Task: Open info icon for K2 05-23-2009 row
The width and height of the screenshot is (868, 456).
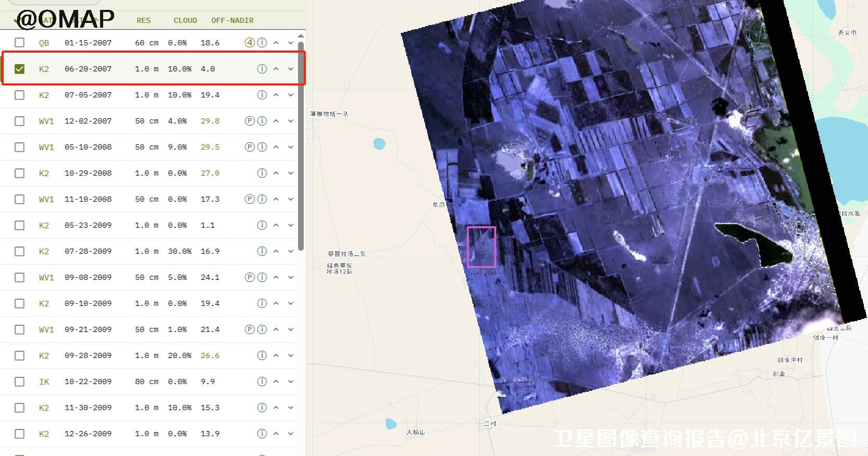Action: [262, 225]
